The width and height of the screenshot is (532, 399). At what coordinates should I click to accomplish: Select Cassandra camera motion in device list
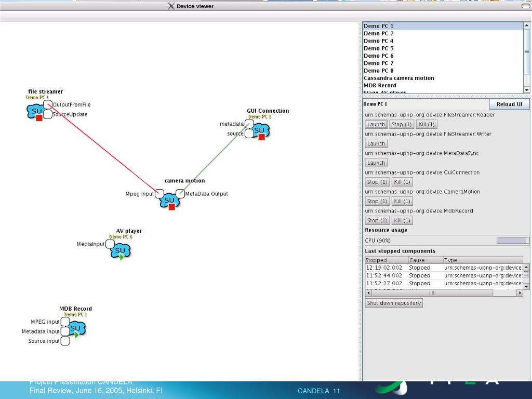pyautogui.click(x=443, y=78)
